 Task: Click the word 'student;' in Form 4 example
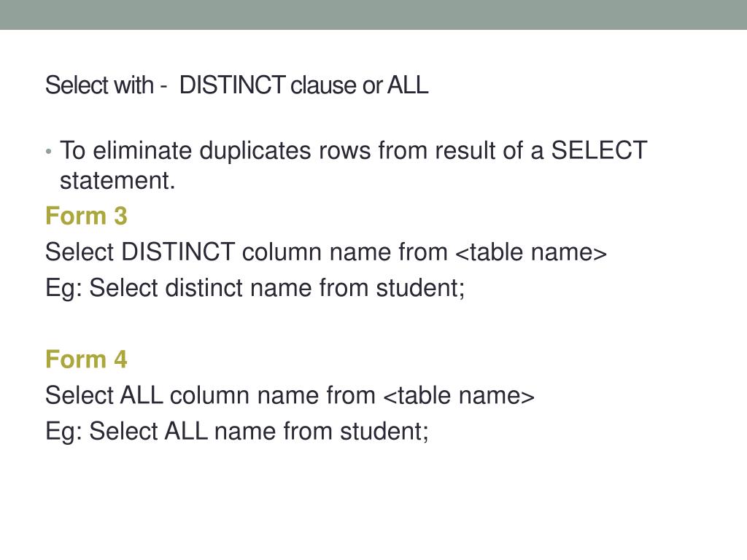click(384, 432)
